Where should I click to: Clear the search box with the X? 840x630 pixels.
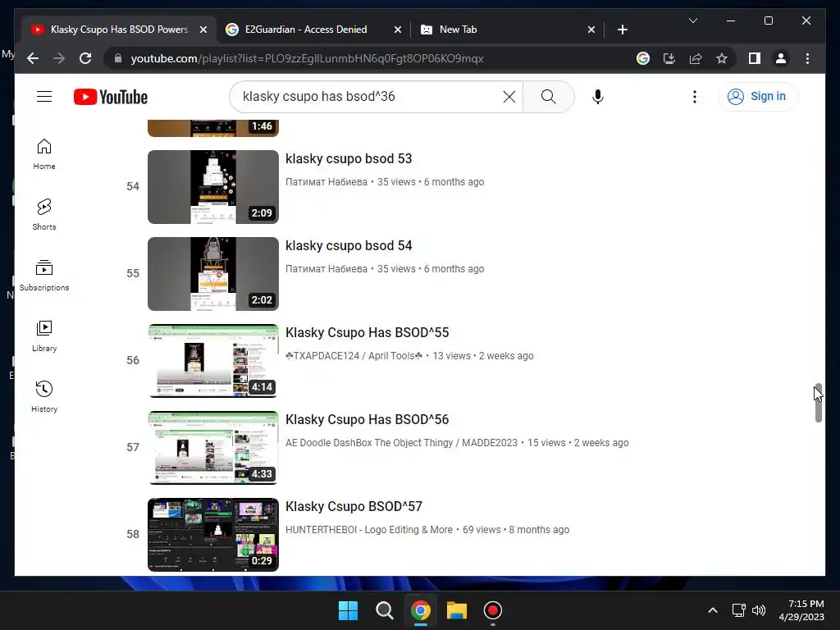pos(509,97)
